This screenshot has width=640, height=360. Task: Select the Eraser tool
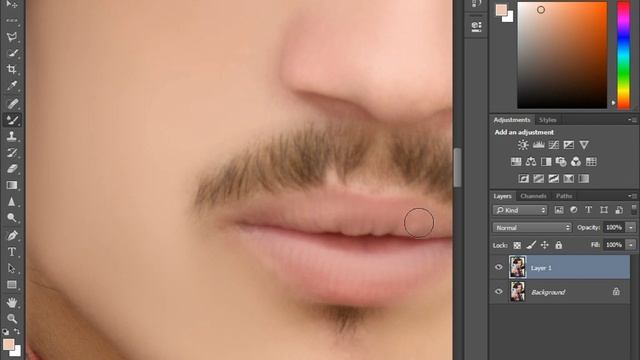[12, 169]
